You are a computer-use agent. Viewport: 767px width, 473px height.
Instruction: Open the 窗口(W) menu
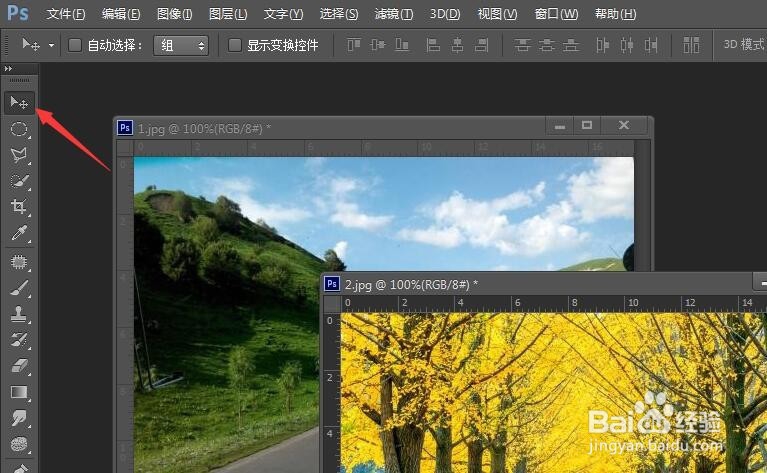coord(556,14)
